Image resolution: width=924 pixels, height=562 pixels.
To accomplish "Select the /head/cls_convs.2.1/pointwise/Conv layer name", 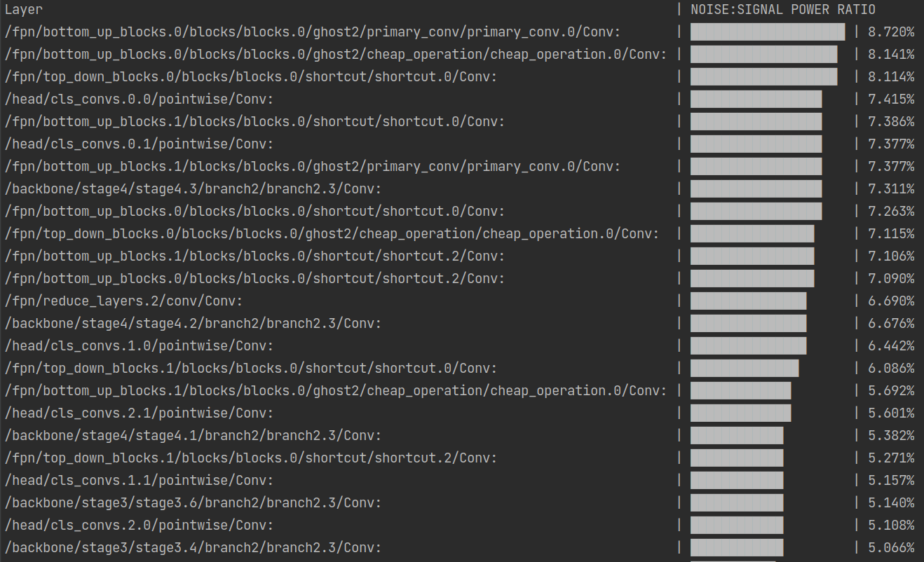I will point(139,413).
